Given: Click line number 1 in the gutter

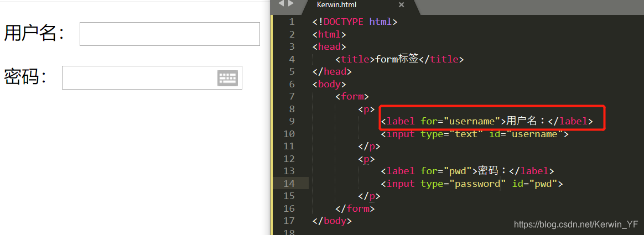Looking at the screenshot, I should [x=292, y=22].
